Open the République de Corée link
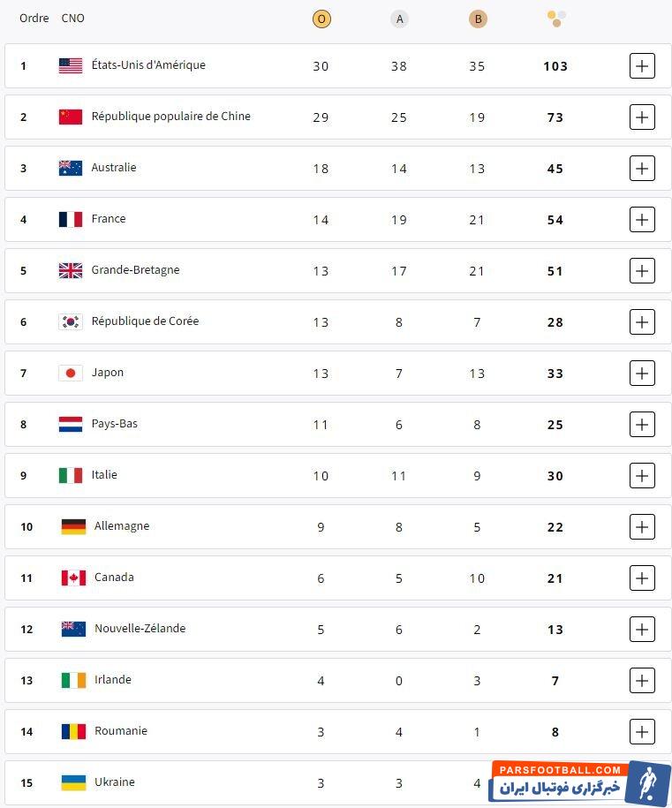 point(145,321)
